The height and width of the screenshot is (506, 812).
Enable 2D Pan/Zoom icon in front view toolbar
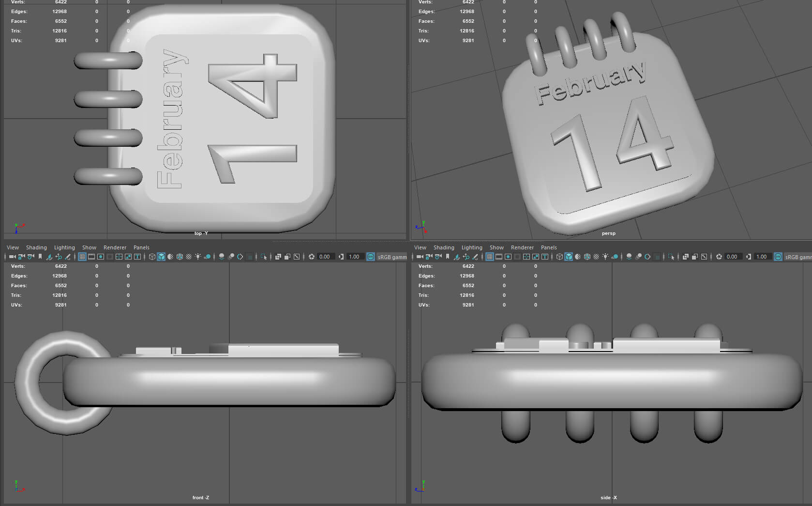tap(59, 257)
